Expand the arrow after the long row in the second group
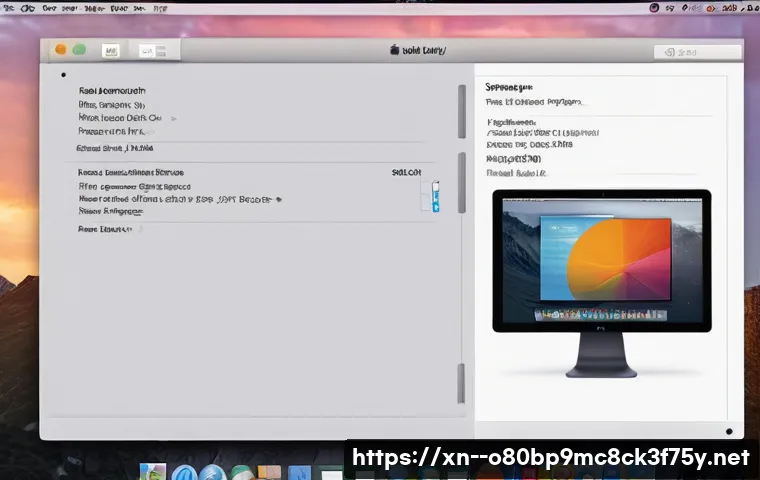The image size is (760, 480). pyautogui.click(x=278, y=199)
